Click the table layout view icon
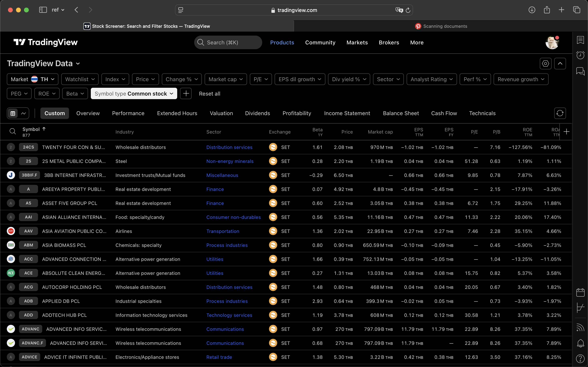Screen dimensions: 588x367 click(x=13, y=113)
